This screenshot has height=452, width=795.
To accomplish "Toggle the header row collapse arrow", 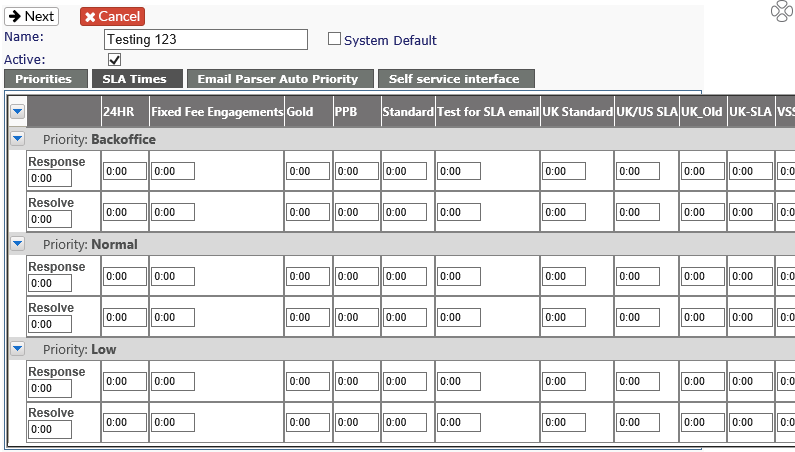I will point(17,111).
